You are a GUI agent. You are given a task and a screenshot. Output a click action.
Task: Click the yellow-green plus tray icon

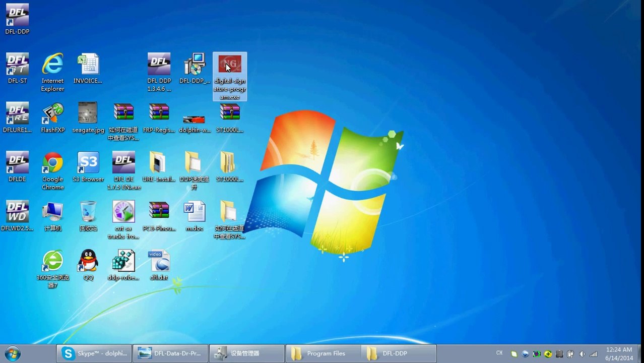[548, 354]
